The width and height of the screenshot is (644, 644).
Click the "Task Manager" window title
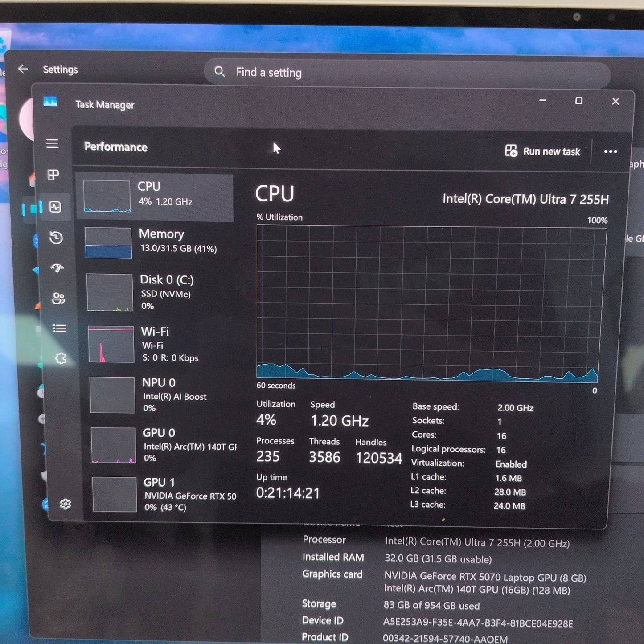pos(105,105)
